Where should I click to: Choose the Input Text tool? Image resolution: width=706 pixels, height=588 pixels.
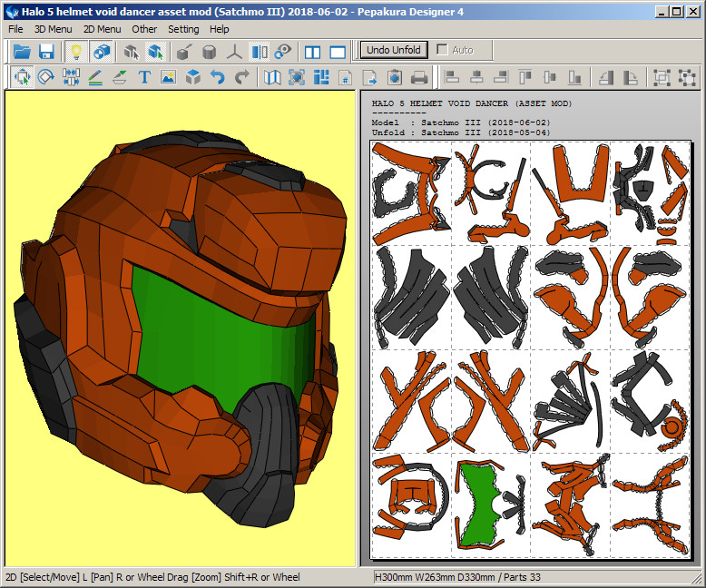pos(144,77)
